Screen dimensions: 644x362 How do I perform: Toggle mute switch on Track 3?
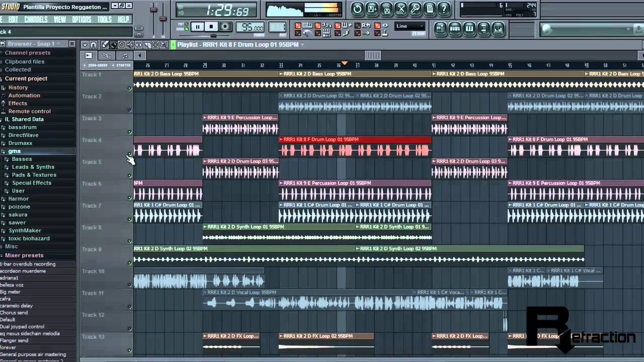click(129, 132)
